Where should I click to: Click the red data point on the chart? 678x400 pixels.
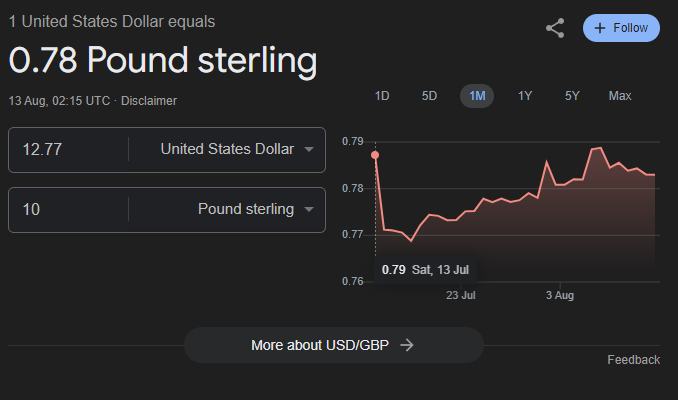(x=375, y=155)
